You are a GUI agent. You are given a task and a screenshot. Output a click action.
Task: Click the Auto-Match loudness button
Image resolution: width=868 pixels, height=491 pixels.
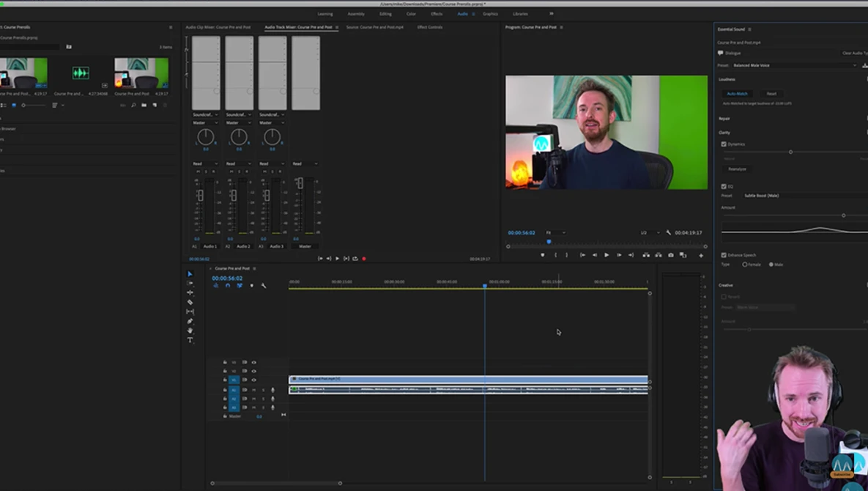click(x=737, y=94)
